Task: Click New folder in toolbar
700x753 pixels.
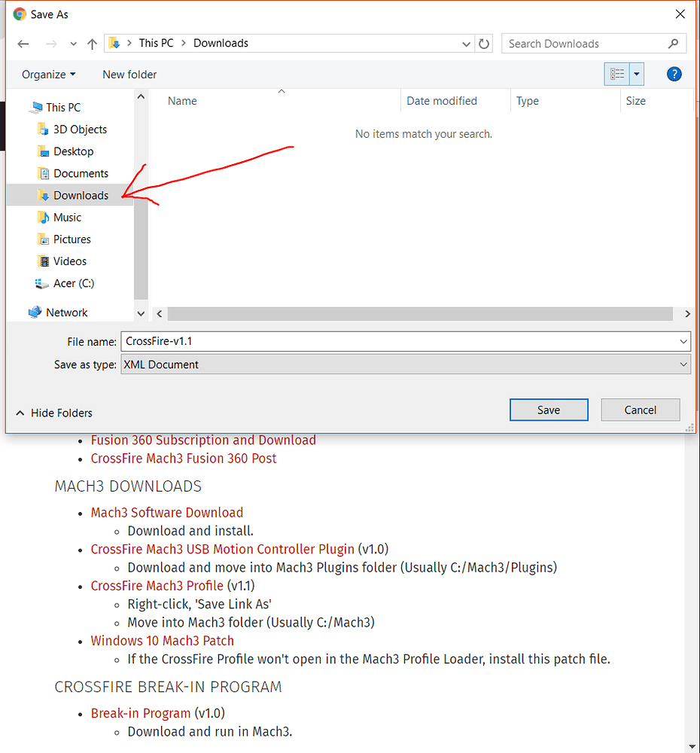Action: 129,74
